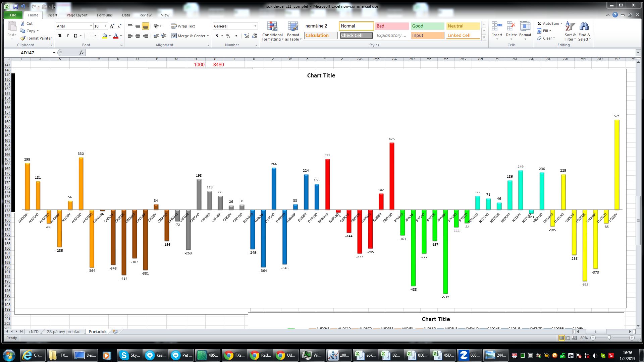Apply the Good cell style
Image resolution: width=644 pixels, height=362 pixels.
427,26
